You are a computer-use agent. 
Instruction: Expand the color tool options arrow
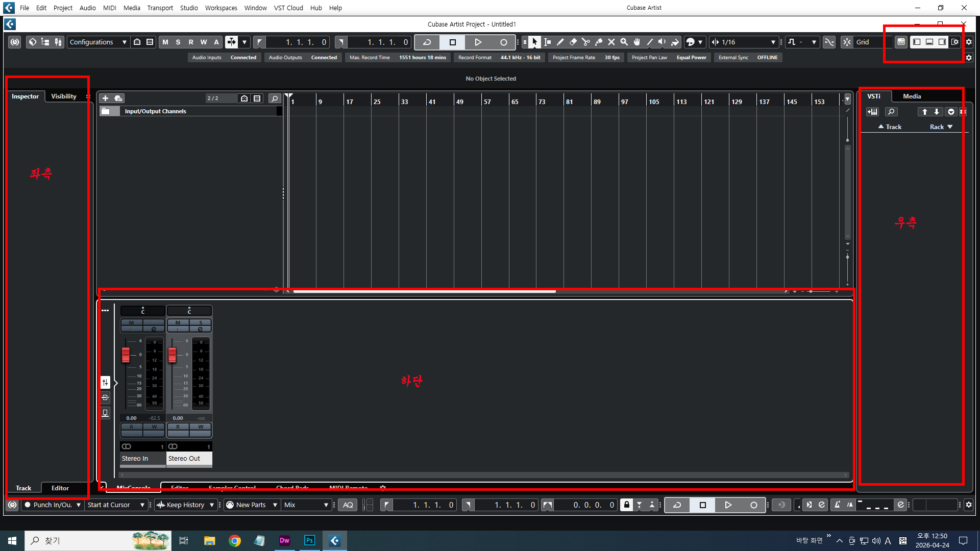[700, 42]
